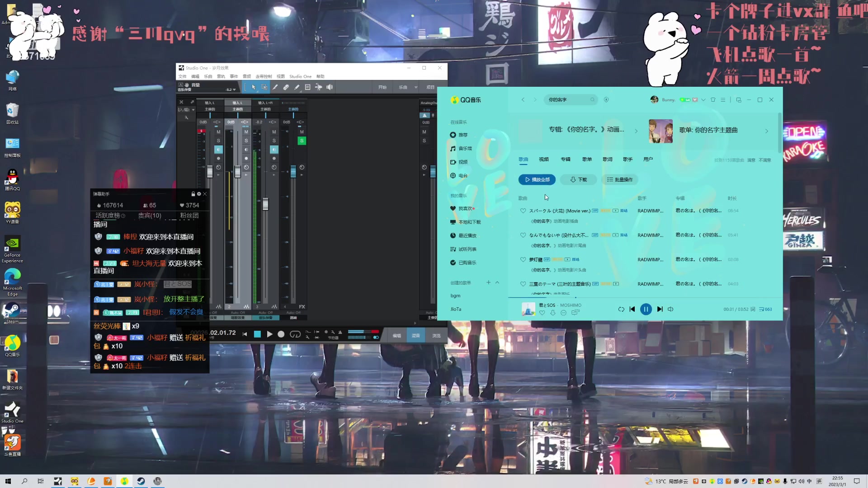Arm record on first mixer channel
The image size is (868, 488).
[x=218, y=159]
